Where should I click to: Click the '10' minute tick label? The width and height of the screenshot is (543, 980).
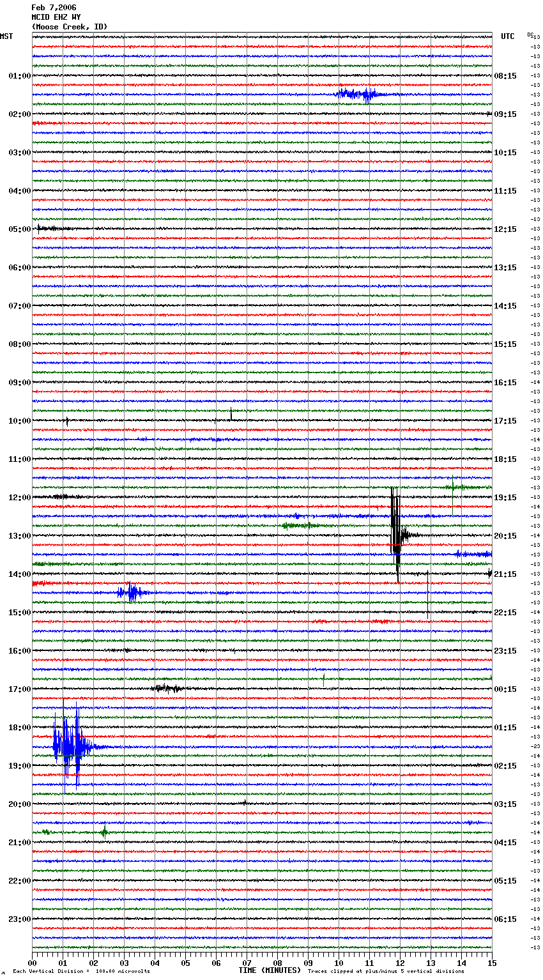pyautogui.click(x=339, y=963)
